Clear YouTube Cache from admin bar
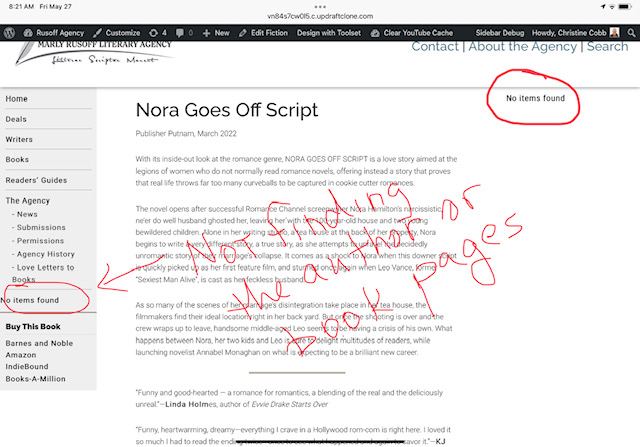Viewport: 640px width, 447px height. coord(412,33)
